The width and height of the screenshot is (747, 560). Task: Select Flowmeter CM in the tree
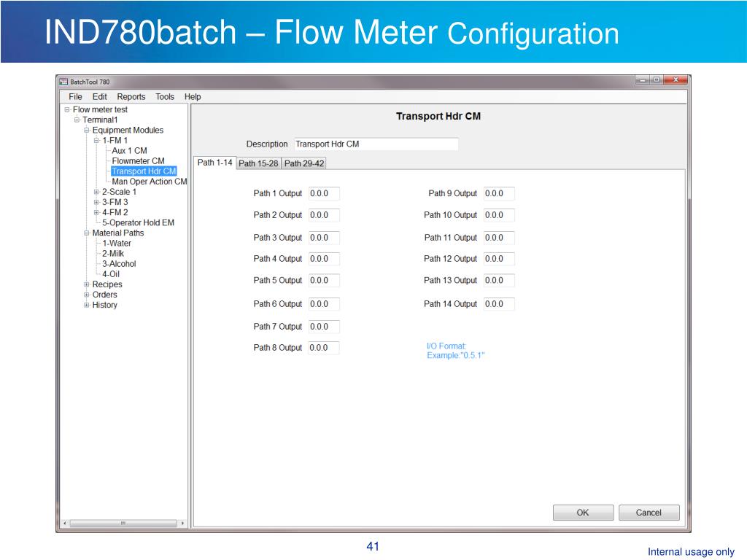138,161
